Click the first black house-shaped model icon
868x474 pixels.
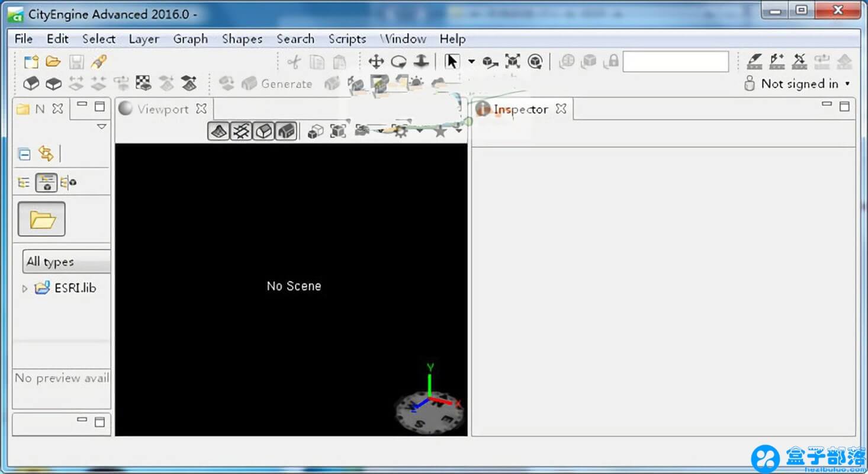31,84
